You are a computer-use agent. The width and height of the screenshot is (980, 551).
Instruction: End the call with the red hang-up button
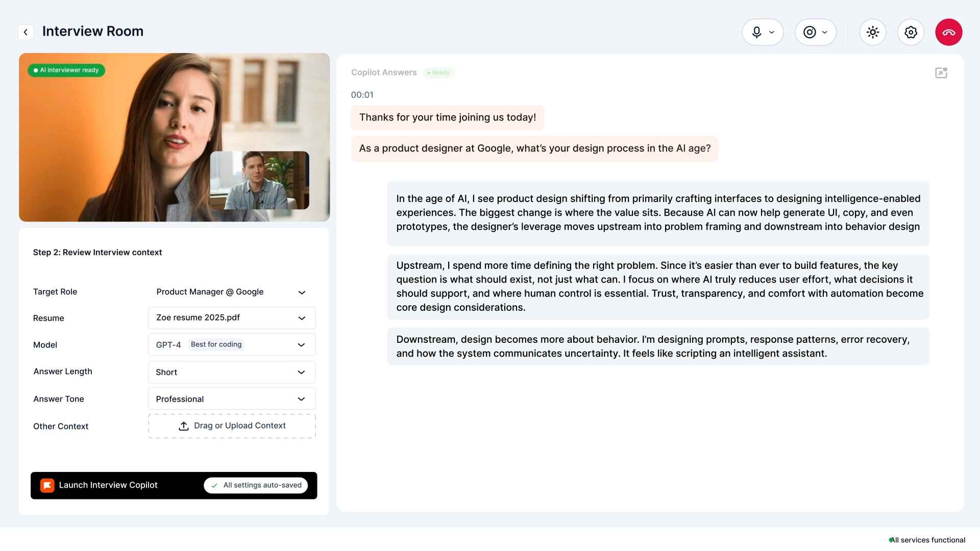(949, 32)
